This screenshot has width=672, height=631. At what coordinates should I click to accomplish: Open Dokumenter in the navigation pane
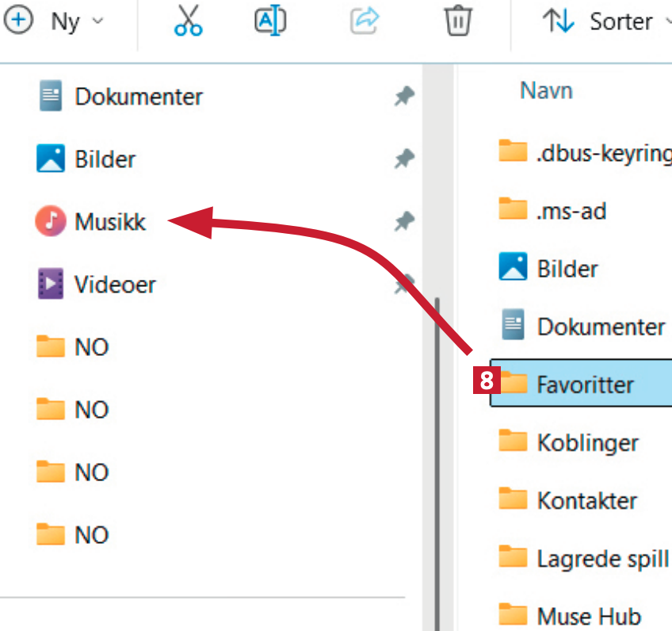[x=138, y=97]
